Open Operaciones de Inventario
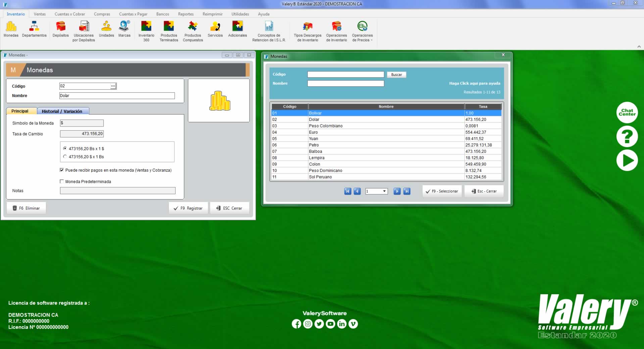 coord(337,31)
